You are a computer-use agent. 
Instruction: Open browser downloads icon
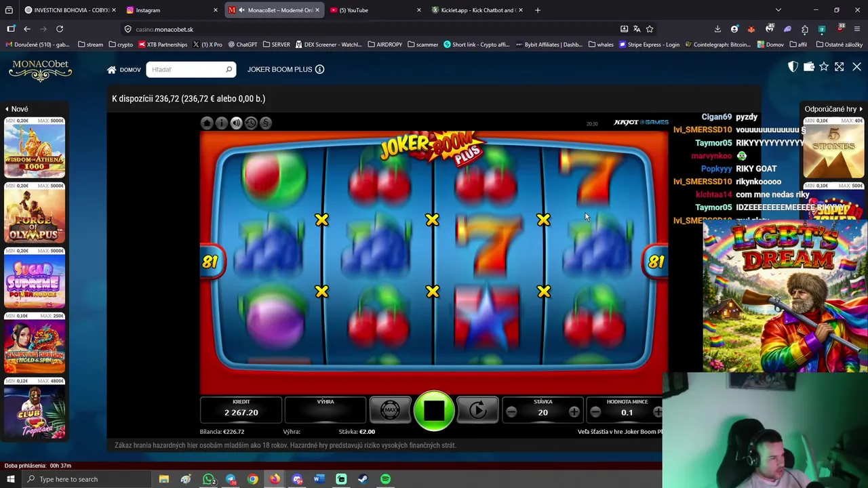click(x=717, y=29)
